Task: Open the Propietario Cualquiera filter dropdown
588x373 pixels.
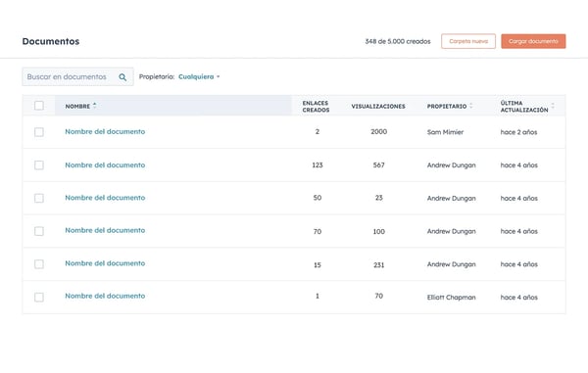Action: 199,76
